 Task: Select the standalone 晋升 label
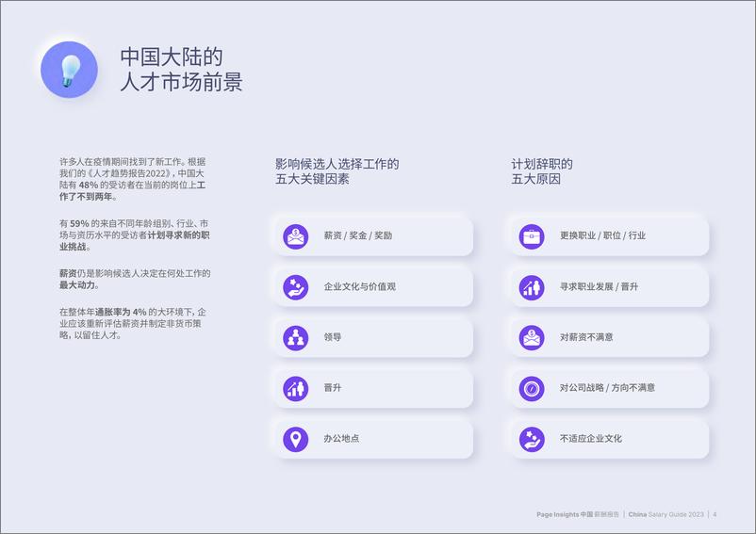click(x=332, y=388)
